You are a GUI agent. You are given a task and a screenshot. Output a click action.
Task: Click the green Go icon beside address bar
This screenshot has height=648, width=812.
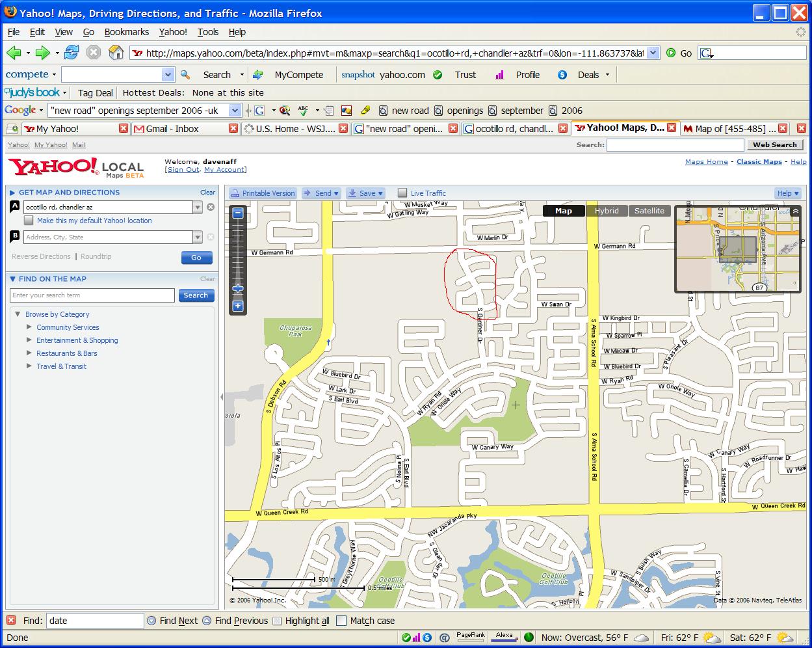coord(671,53)
